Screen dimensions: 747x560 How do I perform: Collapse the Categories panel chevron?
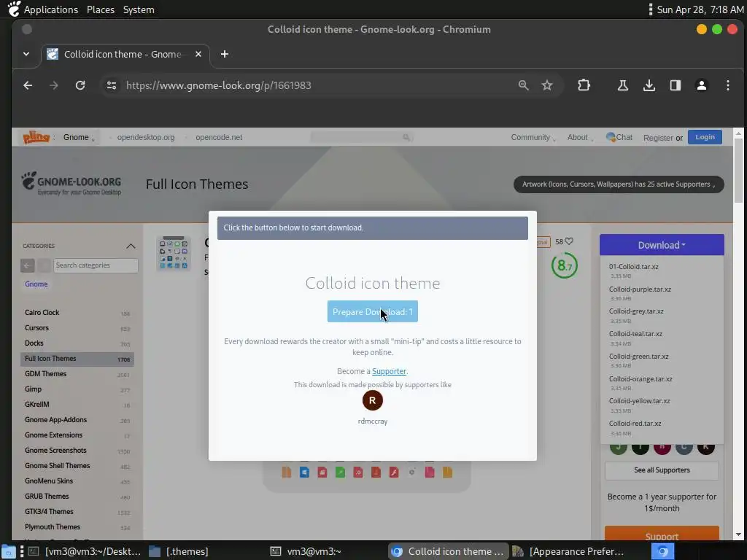coord(131,246)
